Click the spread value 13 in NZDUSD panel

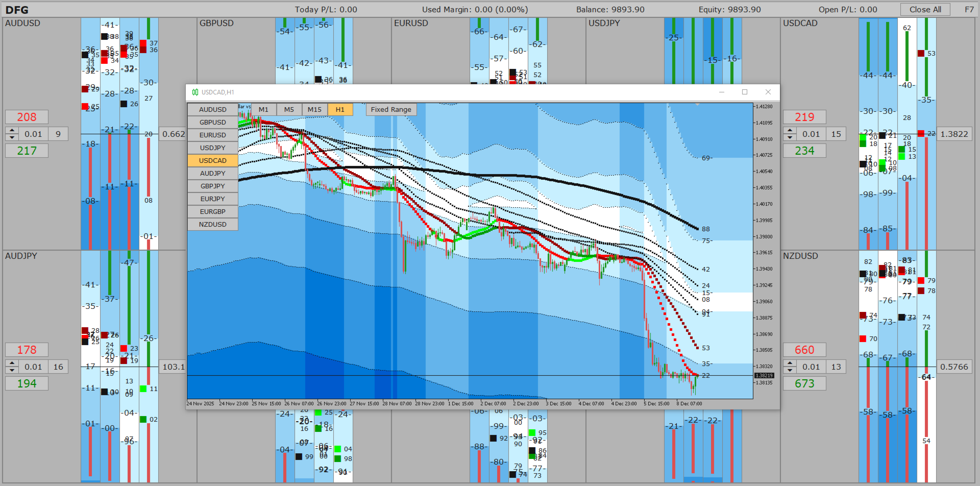click(x=836, y=367)
